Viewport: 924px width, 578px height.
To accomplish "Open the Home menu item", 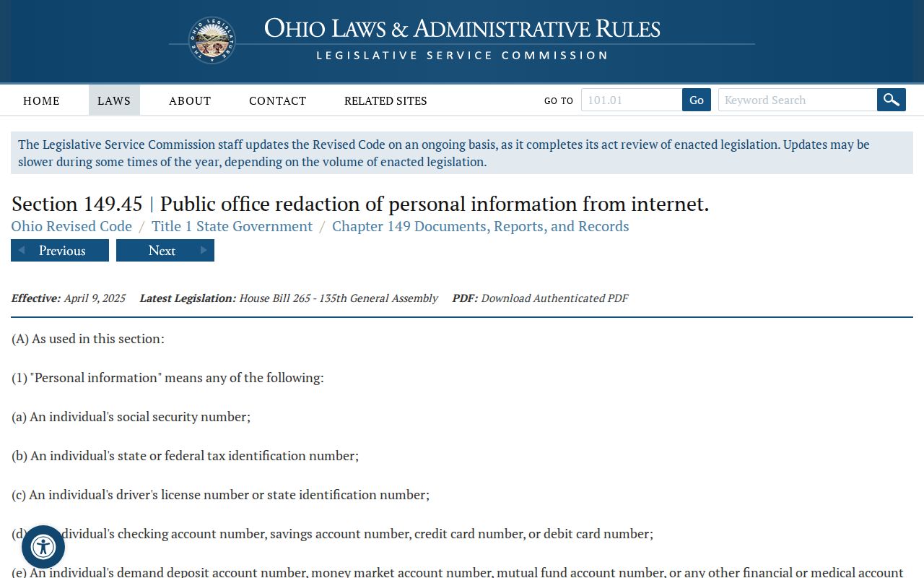I will (x=41, y=100).
